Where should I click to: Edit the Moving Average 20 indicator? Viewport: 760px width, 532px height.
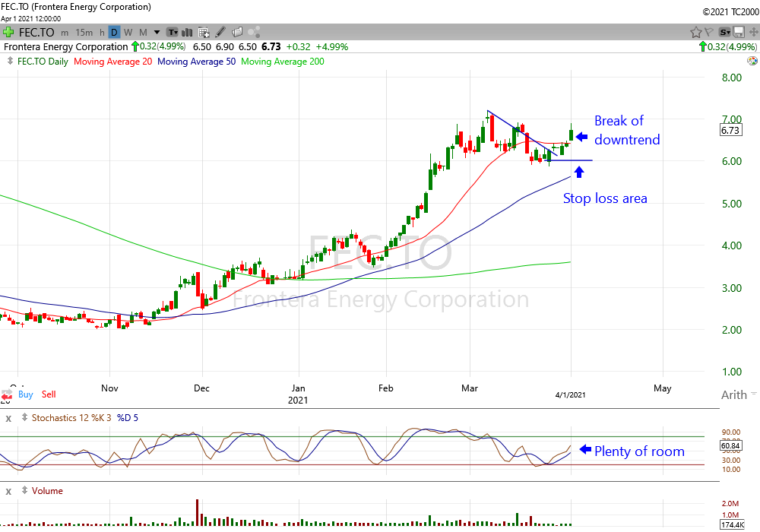pos(113,62)
